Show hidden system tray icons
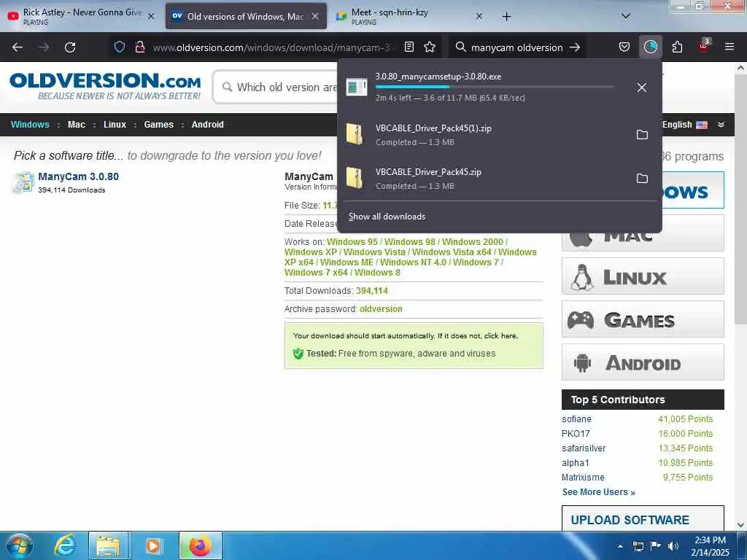 tap(620, 546)
